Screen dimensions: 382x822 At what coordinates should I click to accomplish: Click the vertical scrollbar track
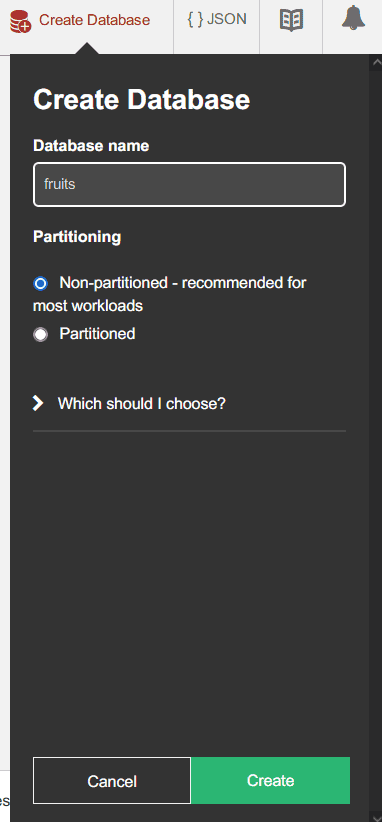376,440
